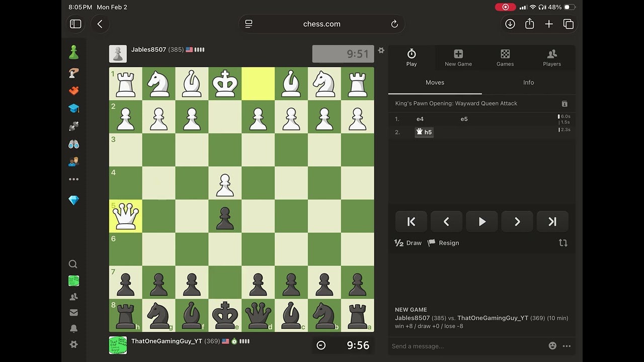644x362 pixels.
Task: Open the opening book icon
Action: click(x=565, y=104)
